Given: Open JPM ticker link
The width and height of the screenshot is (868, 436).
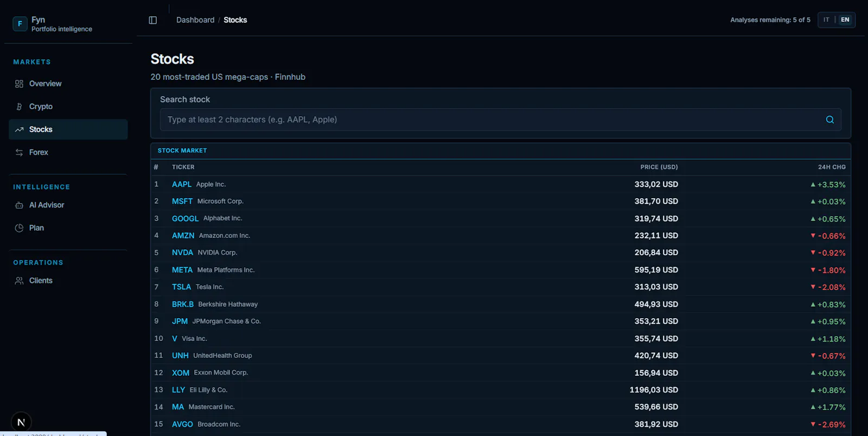Looking at the screenshot, I should pyautogui.click(x=180, y=321).
